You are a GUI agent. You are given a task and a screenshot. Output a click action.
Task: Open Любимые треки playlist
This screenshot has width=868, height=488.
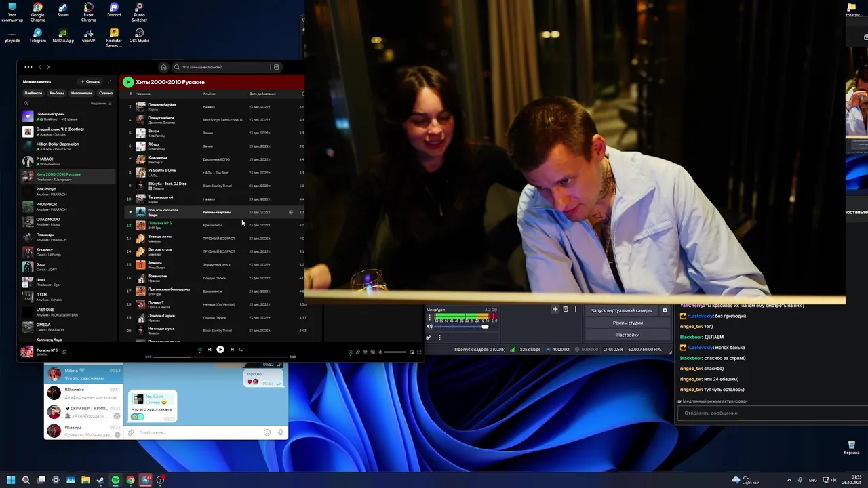click(x=66, y=117)
